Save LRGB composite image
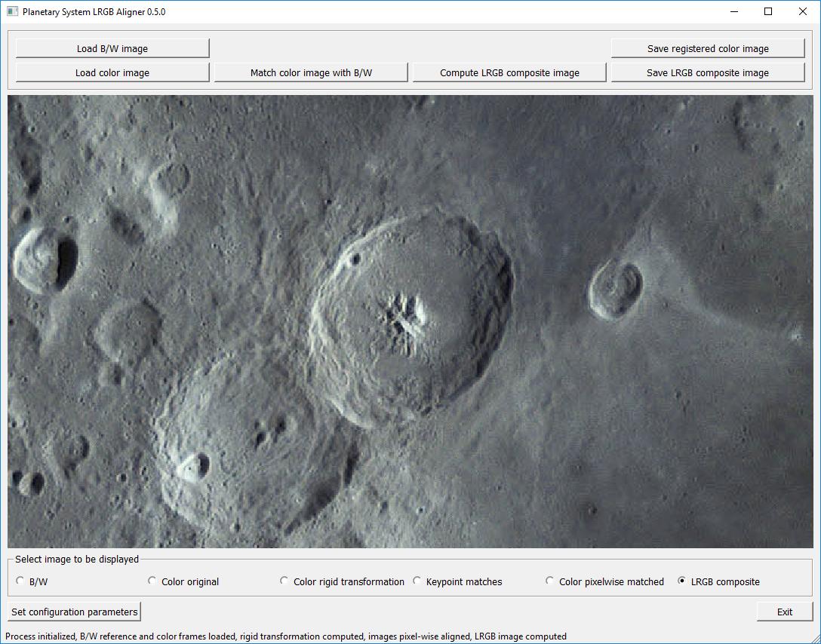The height and width of the screenshot is (644, 821). (708, 72)
